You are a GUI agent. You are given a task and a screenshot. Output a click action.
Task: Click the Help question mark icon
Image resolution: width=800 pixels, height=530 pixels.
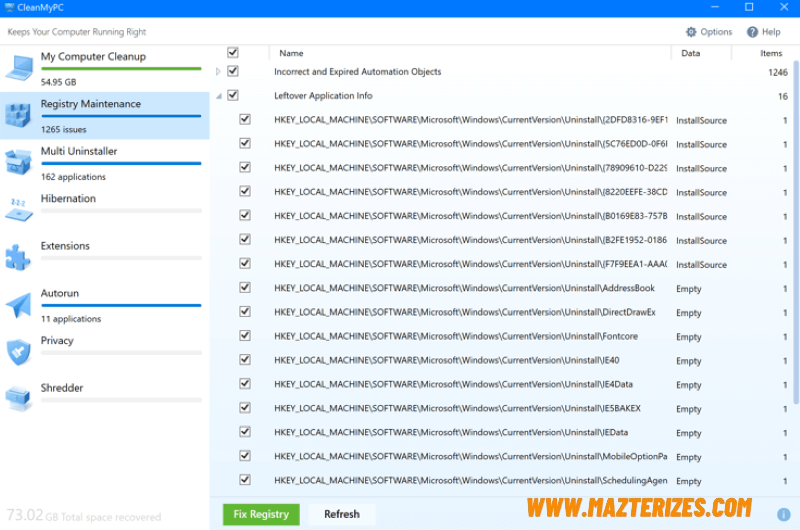(752, 32)
